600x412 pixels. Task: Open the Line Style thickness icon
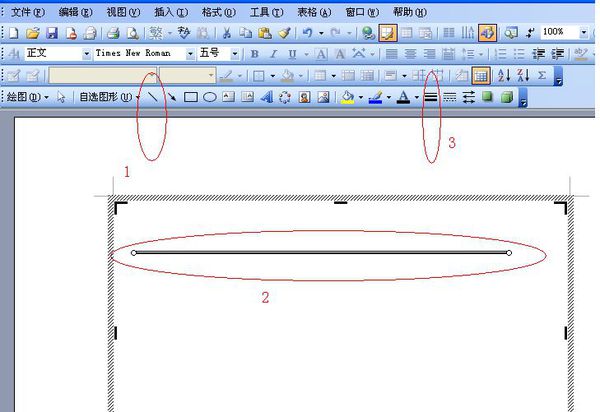[431, 97]
